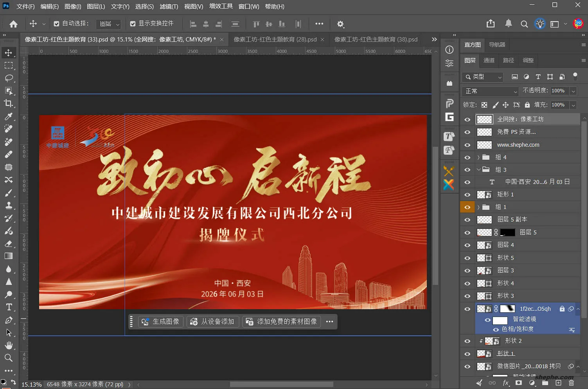Collapse the 组 3 group

478,170
